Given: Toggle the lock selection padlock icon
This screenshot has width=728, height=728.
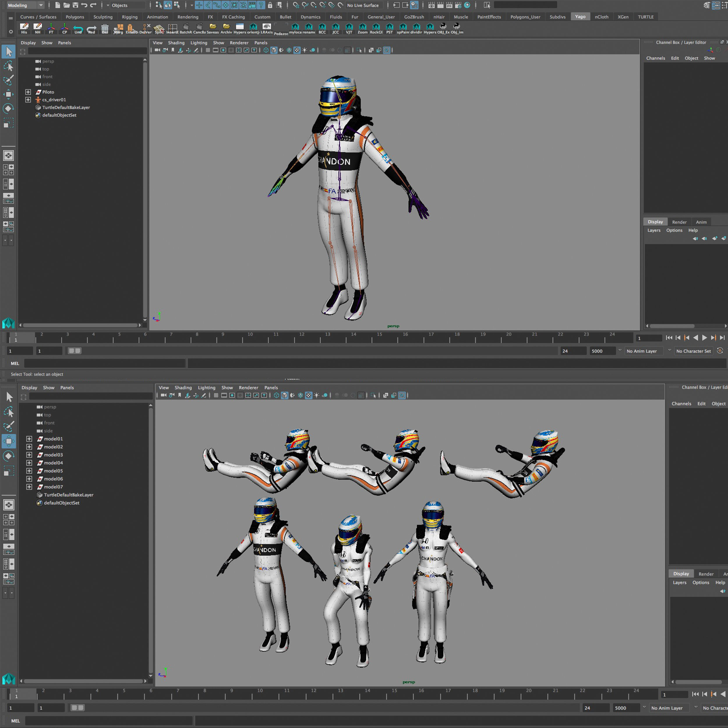Looking at the screenshot, I should 270,5.
